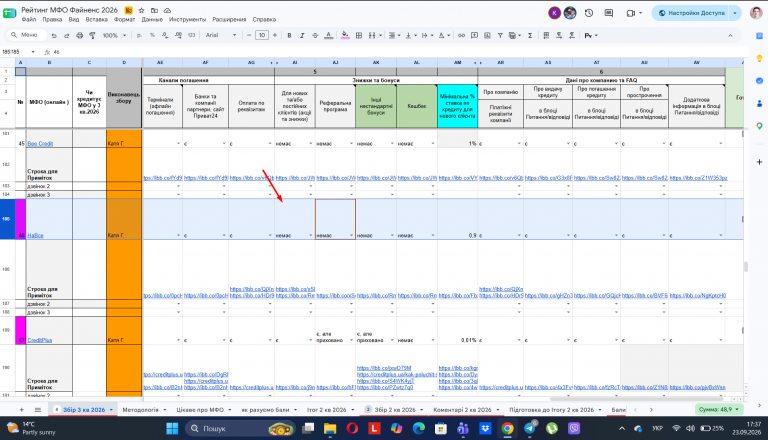The height and width of the screenshot is (440, 768).
Task: Open Google Sheets home
Action: click(x=9, y=13)
